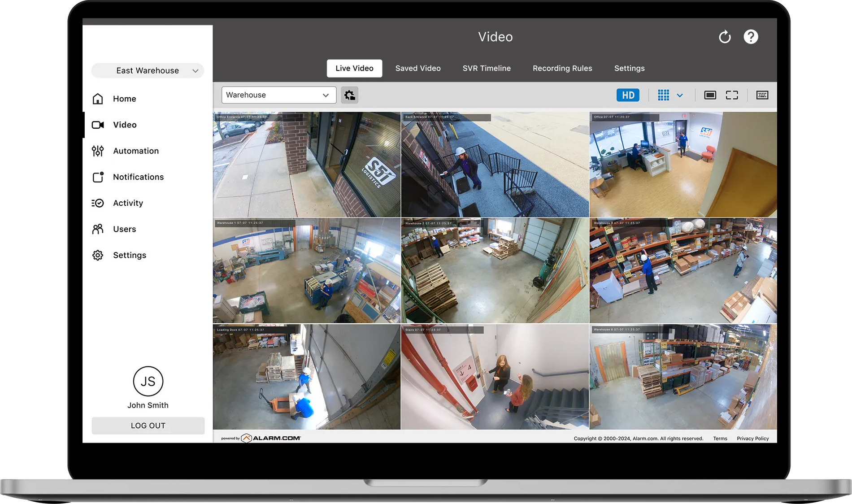Toggle HD video quality

point(628,95)
